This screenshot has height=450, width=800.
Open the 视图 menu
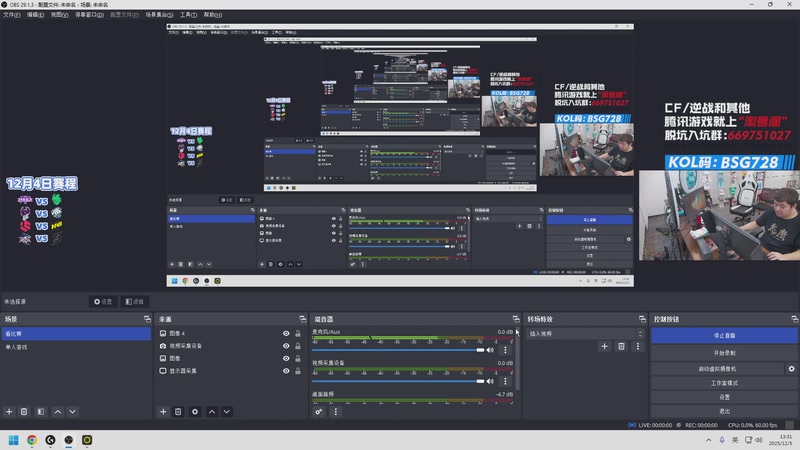coord(59,15)
